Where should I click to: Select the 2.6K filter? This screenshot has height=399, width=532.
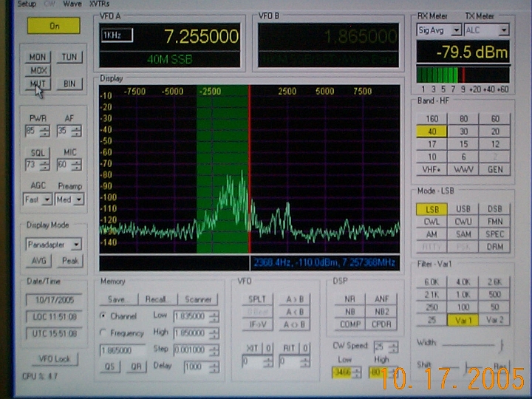click(x=495, y=282)
